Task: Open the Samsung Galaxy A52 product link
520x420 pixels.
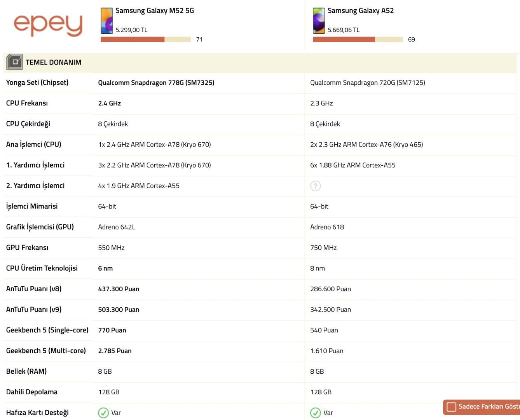Action: (361, 10)
